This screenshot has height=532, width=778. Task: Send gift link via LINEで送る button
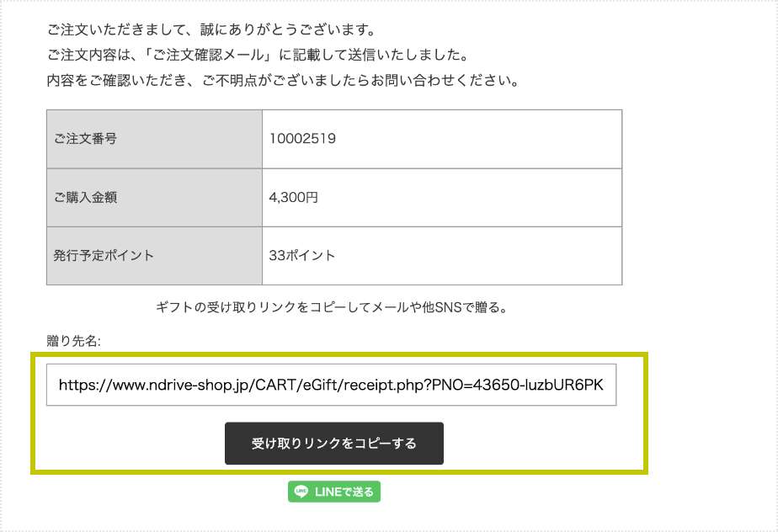(334, 492)
